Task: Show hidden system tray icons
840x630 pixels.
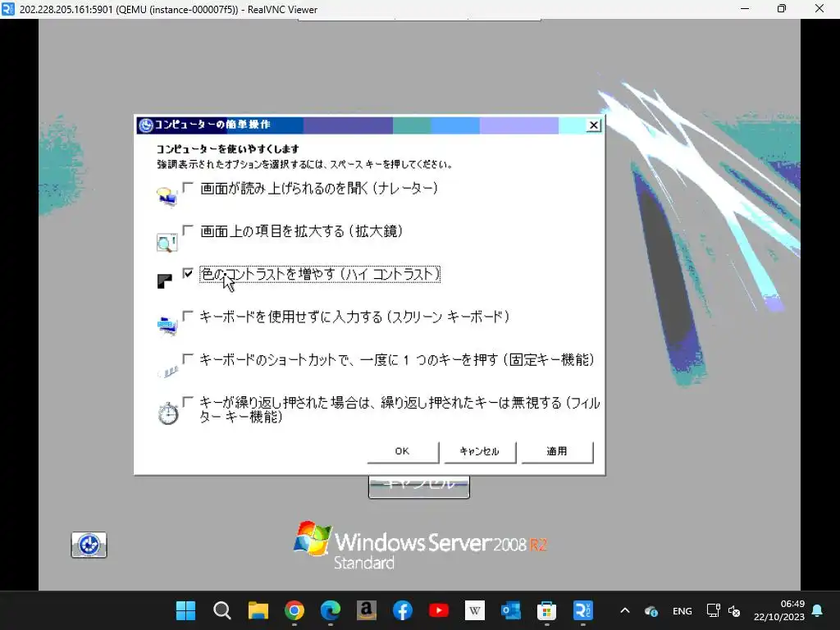Action: coord(624,610)
